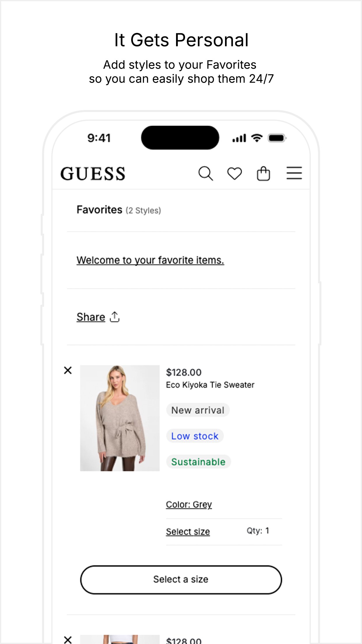Click the GUESS logo

click(93, 174)
